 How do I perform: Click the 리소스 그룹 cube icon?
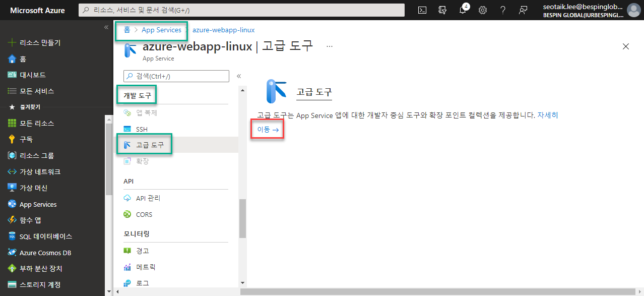click(13, 155)
